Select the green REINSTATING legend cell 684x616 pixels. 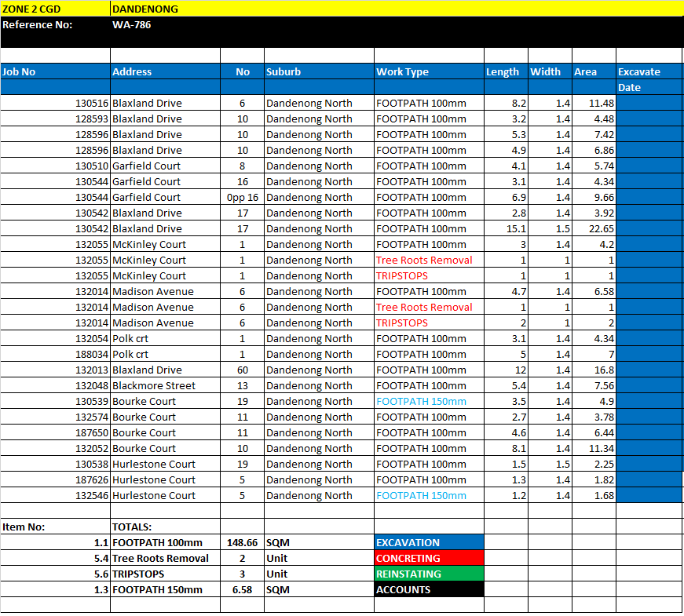click(429, 574)
